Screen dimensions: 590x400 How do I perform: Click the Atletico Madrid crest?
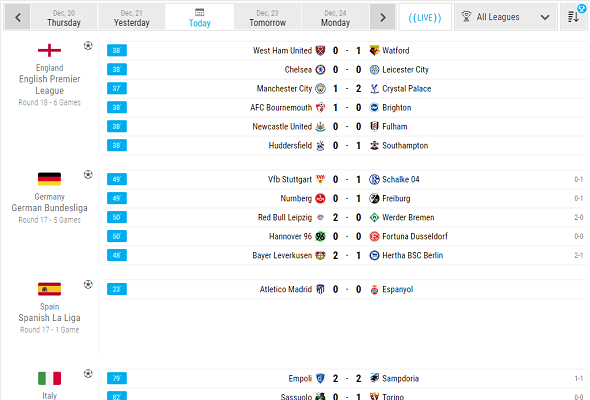click(x=320, y=289)
